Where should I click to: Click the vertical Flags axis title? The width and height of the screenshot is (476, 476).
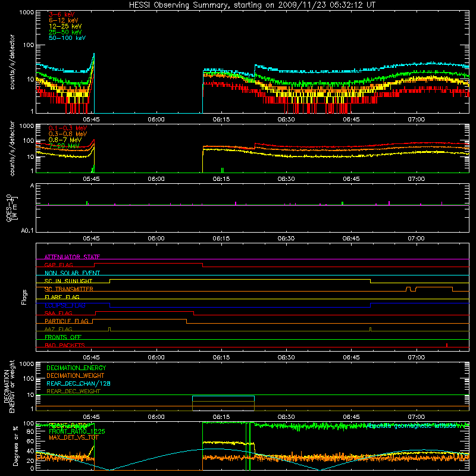[24, 297]
